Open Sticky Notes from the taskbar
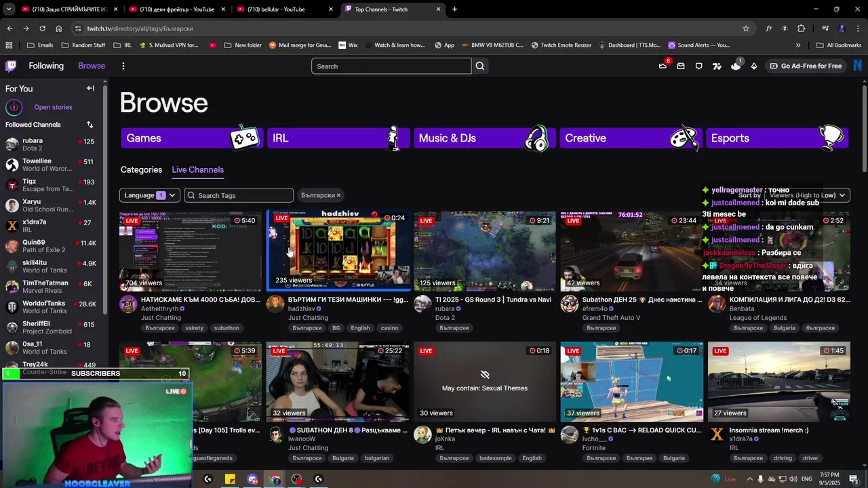This screenshot has width=868, height=488. [x=230, y=479]
